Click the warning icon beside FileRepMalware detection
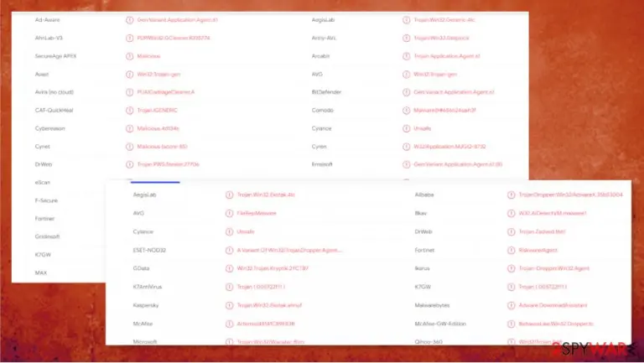 (229, 214)
